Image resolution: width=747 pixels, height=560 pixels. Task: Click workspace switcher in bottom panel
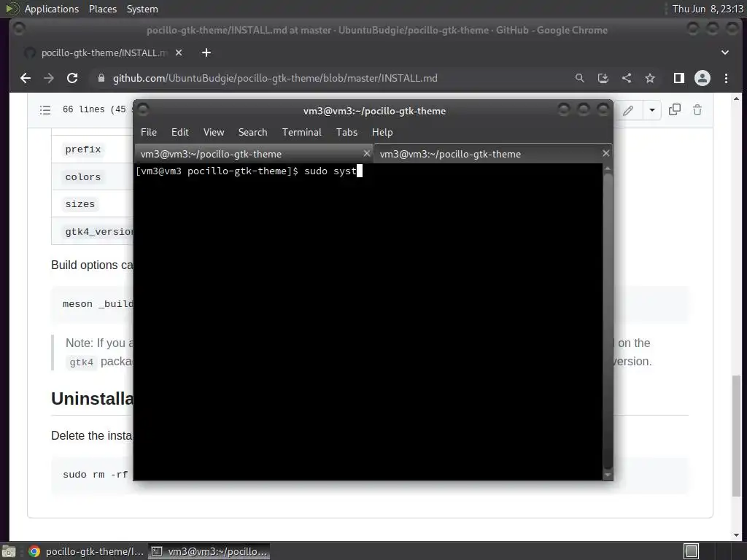pos(692,551)
